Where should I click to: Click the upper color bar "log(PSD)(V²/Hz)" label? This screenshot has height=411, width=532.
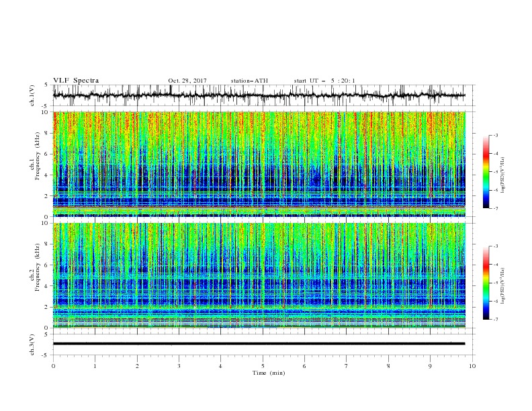[503, 175]
